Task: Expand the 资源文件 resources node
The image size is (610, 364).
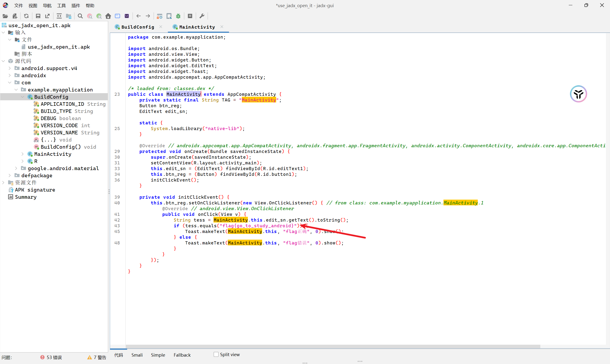Action: tap(3, 182)
